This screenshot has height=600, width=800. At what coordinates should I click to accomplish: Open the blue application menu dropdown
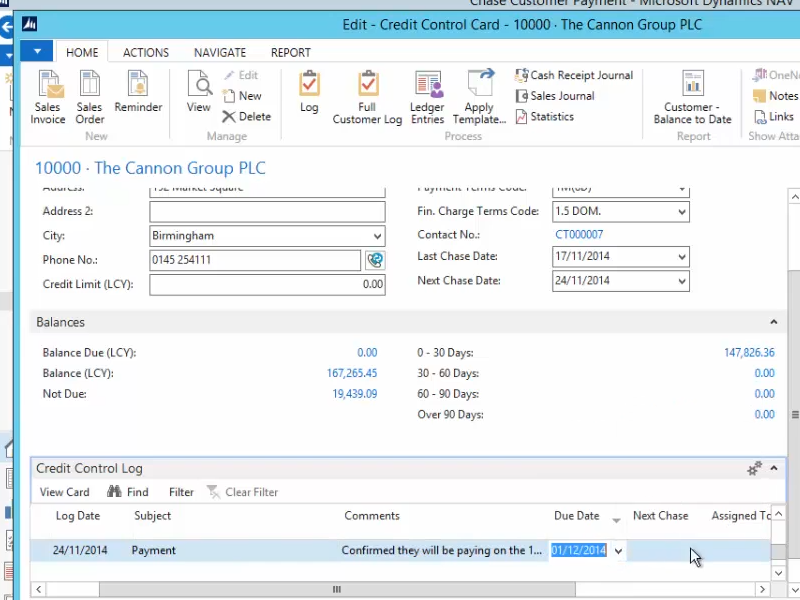click(37, 52)
